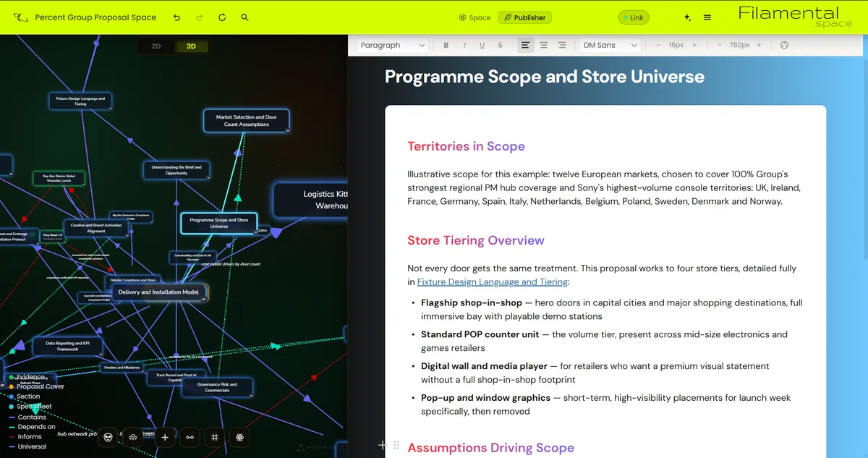Click the Filamental logo icon at top left

pyautogui.click(x=21, y=17)
